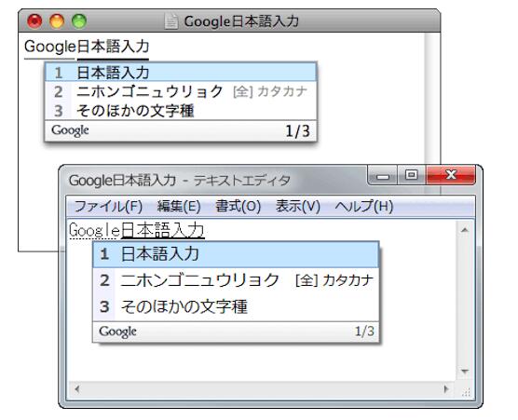
Task: Select candidate 2 ニホンゴニュウリョク in the Windows editor
Action: [236, 280]
